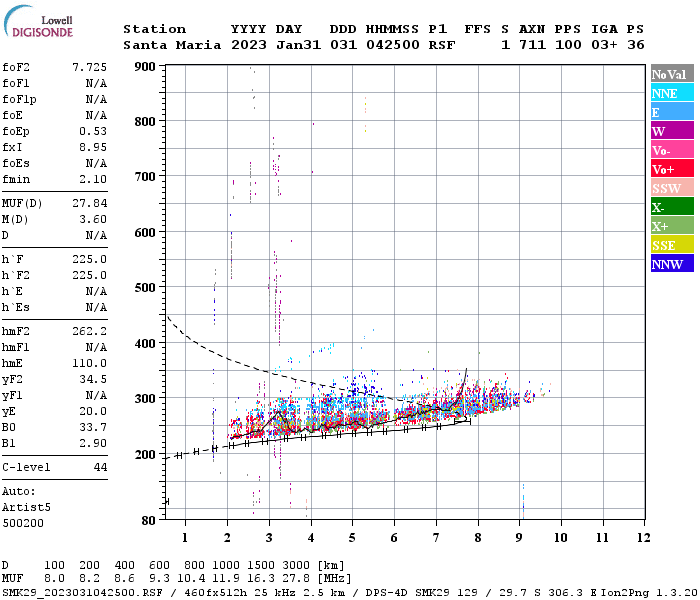Click the Ion2Png 1.3.20 version text
Screen dimensions: 700x600
click(x=650, y=593)
